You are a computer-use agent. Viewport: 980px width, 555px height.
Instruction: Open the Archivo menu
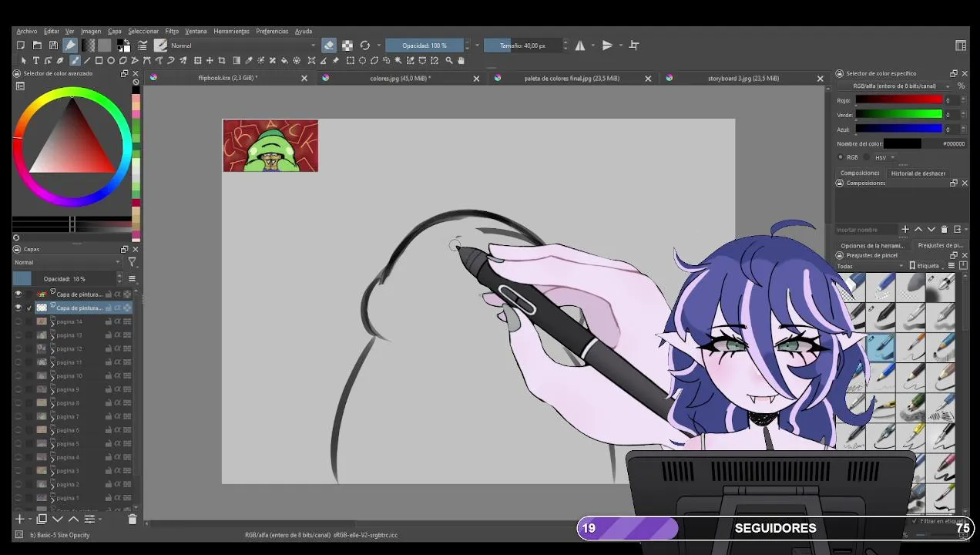click(27, 32)
